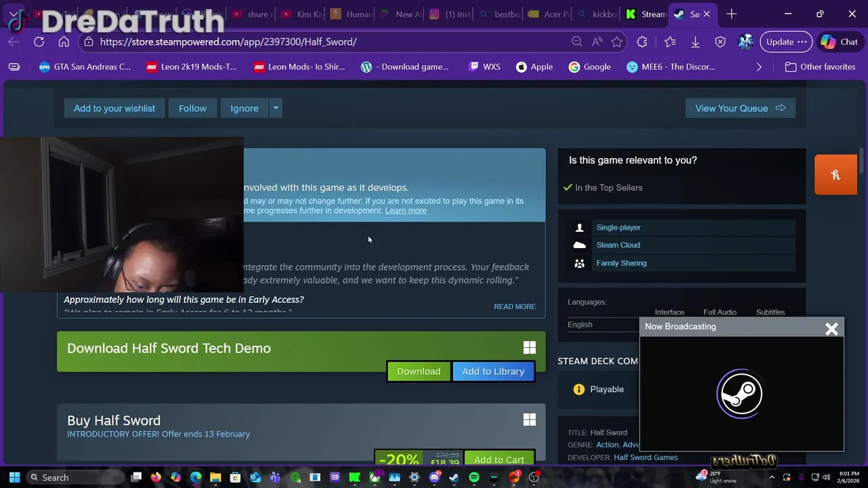Open the browser profile avatar
The image size is (868, 488).
point(745,42)
